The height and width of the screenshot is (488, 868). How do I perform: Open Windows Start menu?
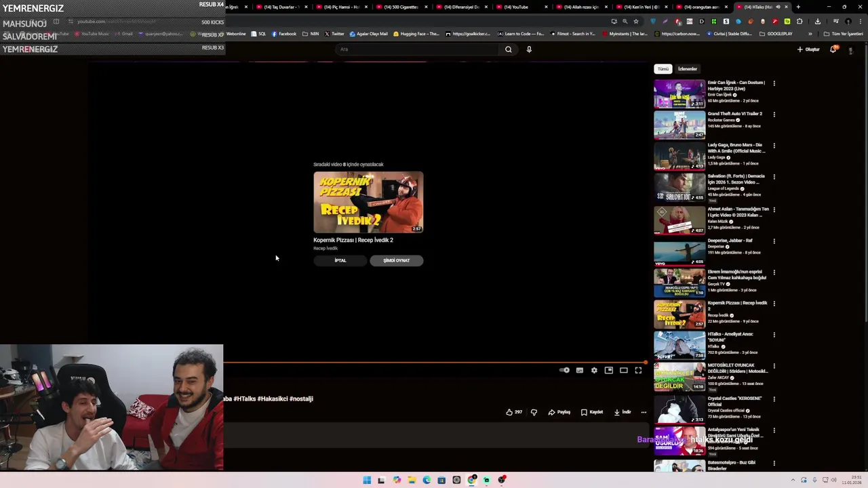[367, 480]
